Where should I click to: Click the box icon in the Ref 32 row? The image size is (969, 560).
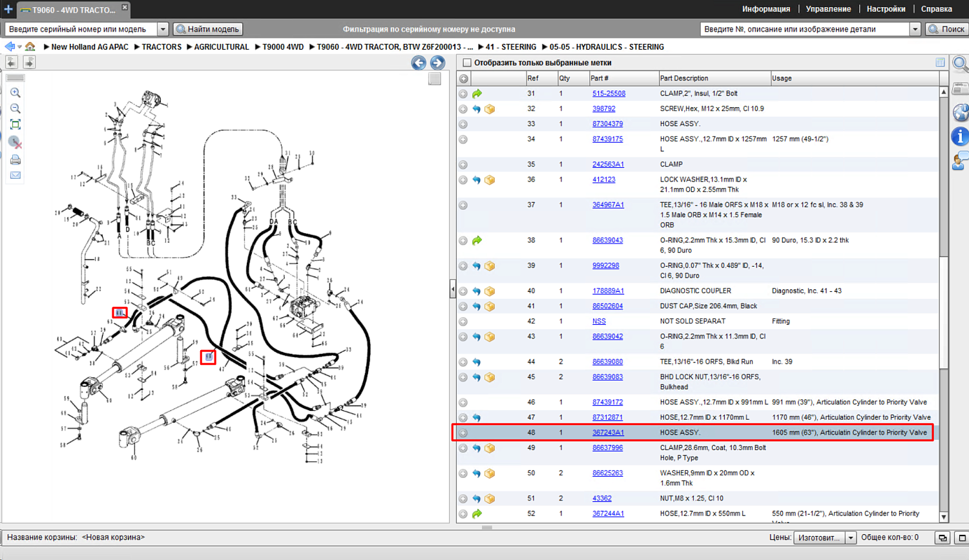(490, 109)
